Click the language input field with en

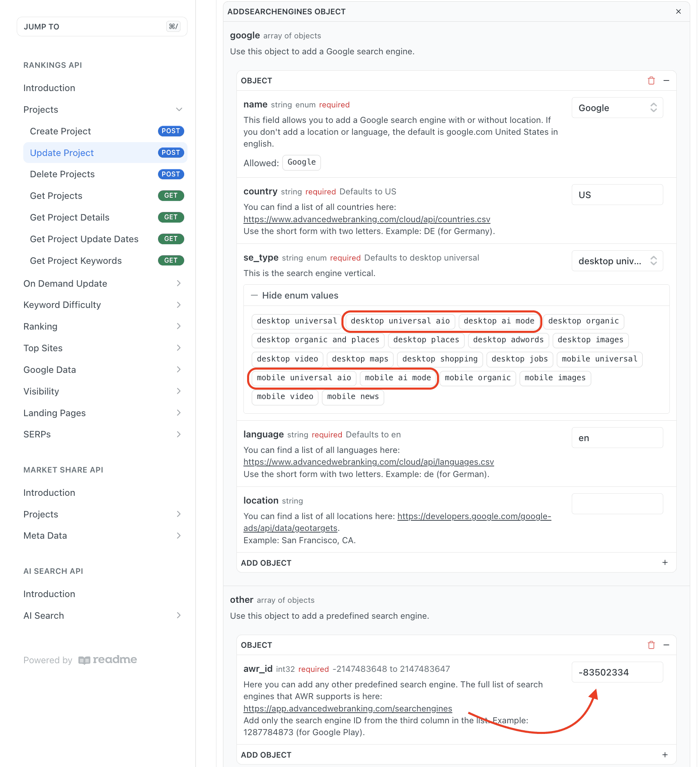617,438
